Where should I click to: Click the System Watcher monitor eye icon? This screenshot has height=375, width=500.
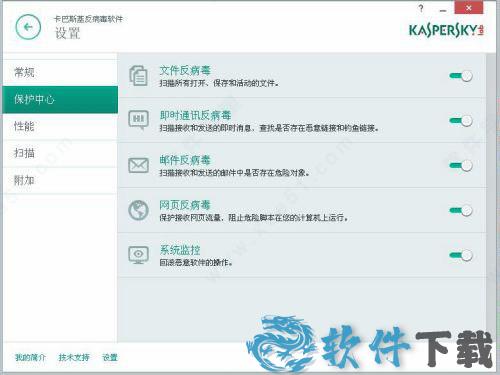138,255
